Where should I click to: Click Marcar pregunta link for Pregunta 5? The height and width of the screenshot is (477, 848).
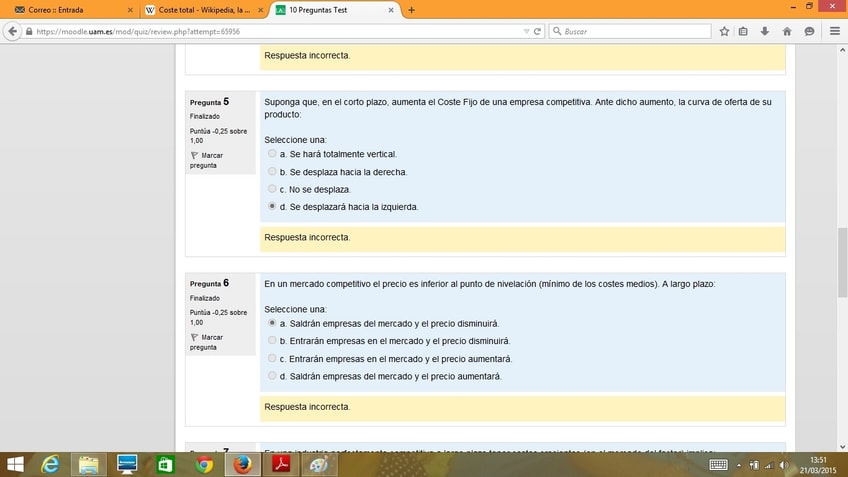[206, 160]
